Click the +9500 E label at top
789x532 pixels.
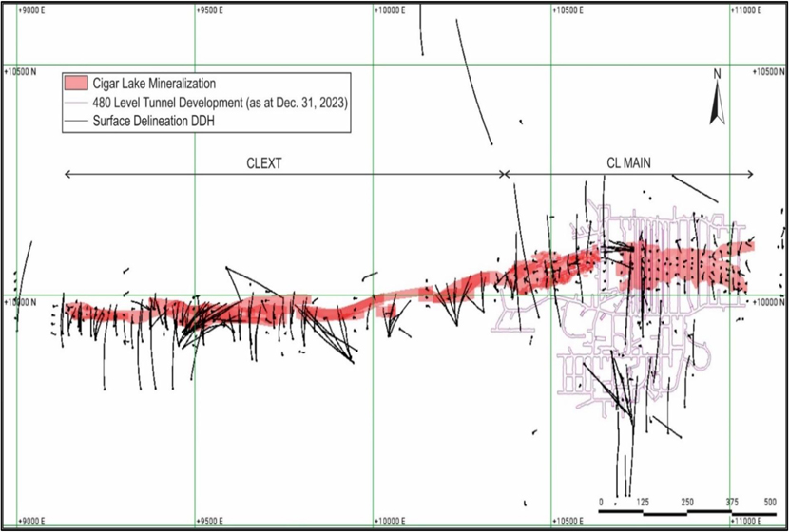pos(215,9)
